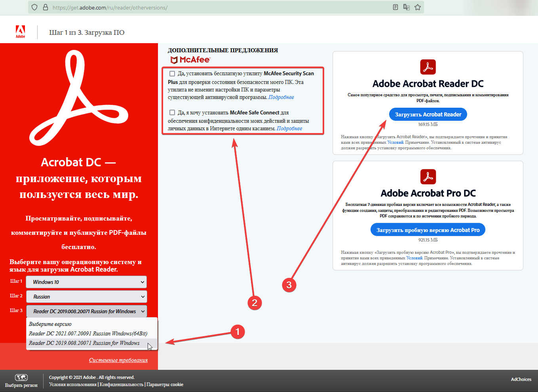Click the shield tracking protection icon
The width and height of the screenshot is (538, 392).
tap(34, 7)
